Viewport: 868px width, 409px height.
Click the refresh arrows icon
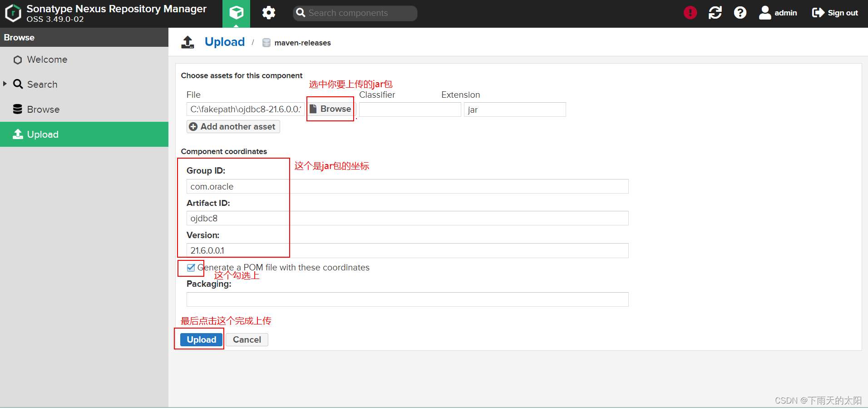click(715, 13)
